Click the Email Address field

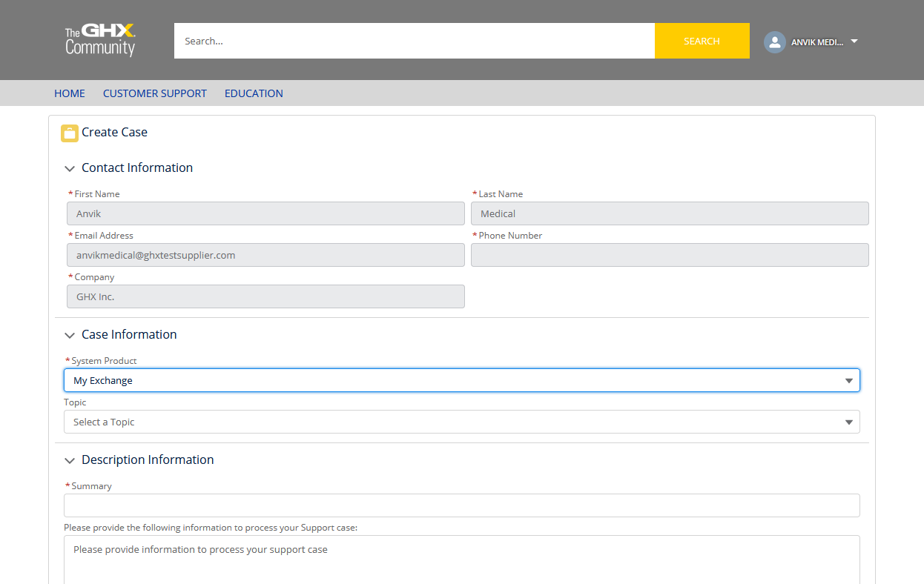[x=265, y=255]
